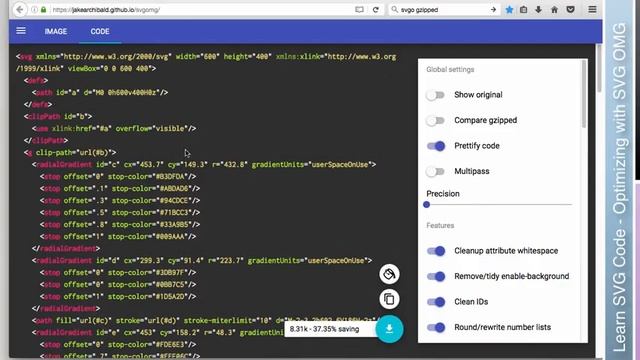Image resolution: width=640 pixels, height=360 pixels.
Task: Select the CODE tab
Action: point(100,31)
